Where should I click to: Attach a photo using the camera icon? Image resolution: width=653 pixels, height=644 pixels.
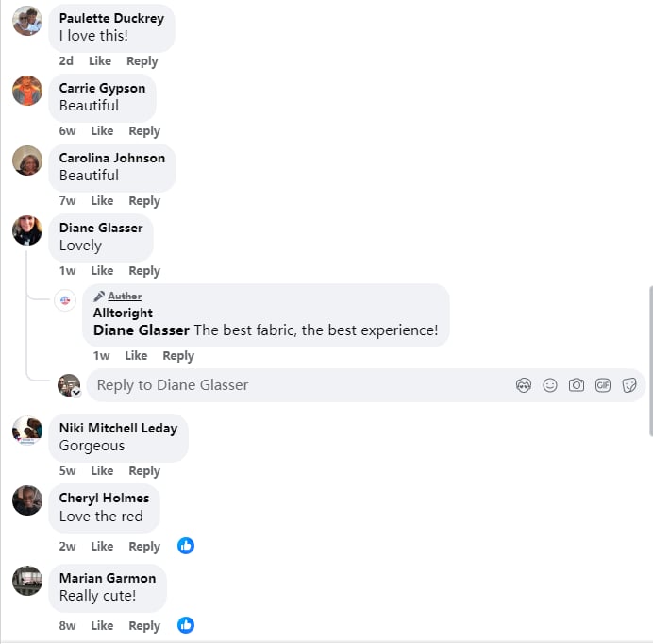[x=577, y=385]
